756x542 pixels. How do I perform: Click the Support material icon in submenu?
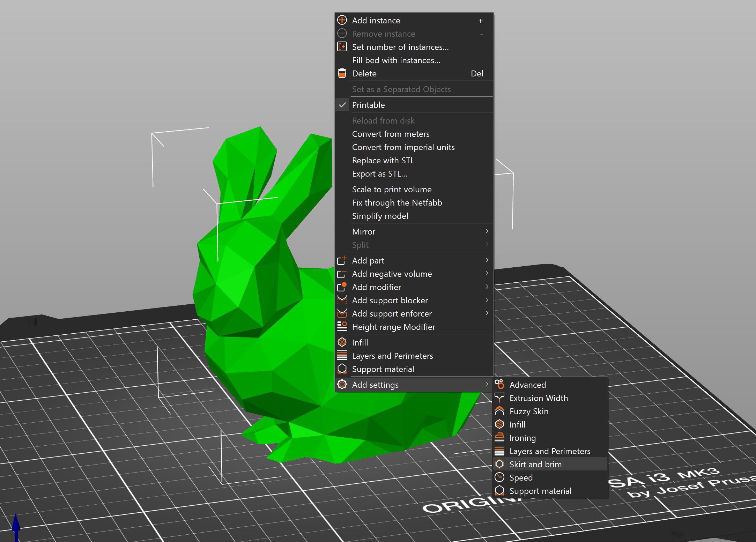pos(499,491)
